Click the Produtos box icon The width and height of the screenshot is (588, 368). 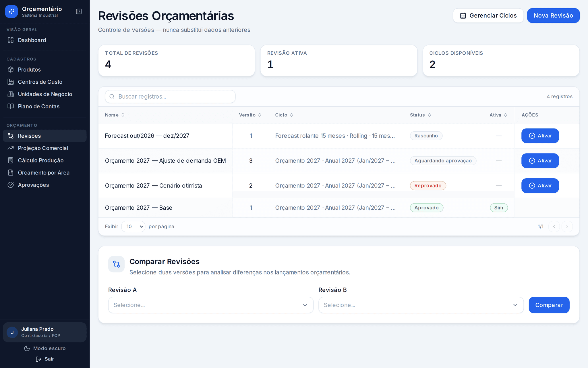click(x=11, y=70)
